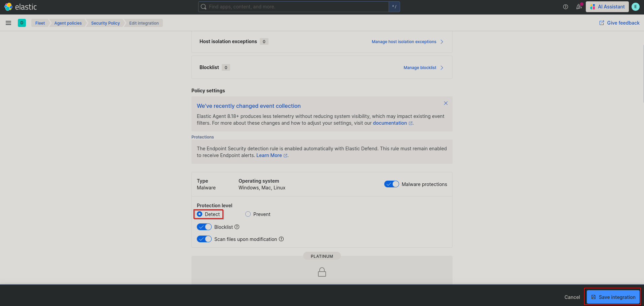Image resolution: width=644 pixels, height=306 pixels.
Task: Toggle Scan files upon modification switch
Action: point(204,239)
